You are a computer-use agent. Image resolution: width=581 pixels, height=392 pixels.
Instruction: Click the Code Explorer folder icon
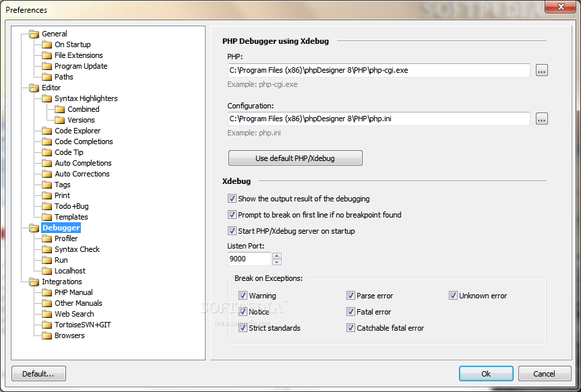47,131
